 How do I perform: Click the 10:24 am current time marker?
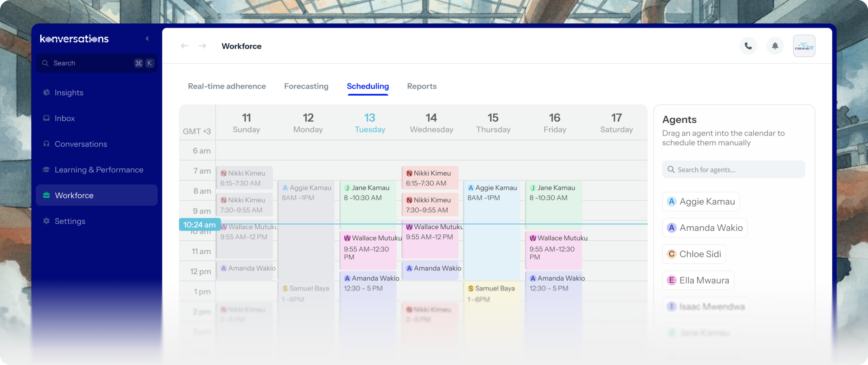pyautogui.click(x=199, y=225)
